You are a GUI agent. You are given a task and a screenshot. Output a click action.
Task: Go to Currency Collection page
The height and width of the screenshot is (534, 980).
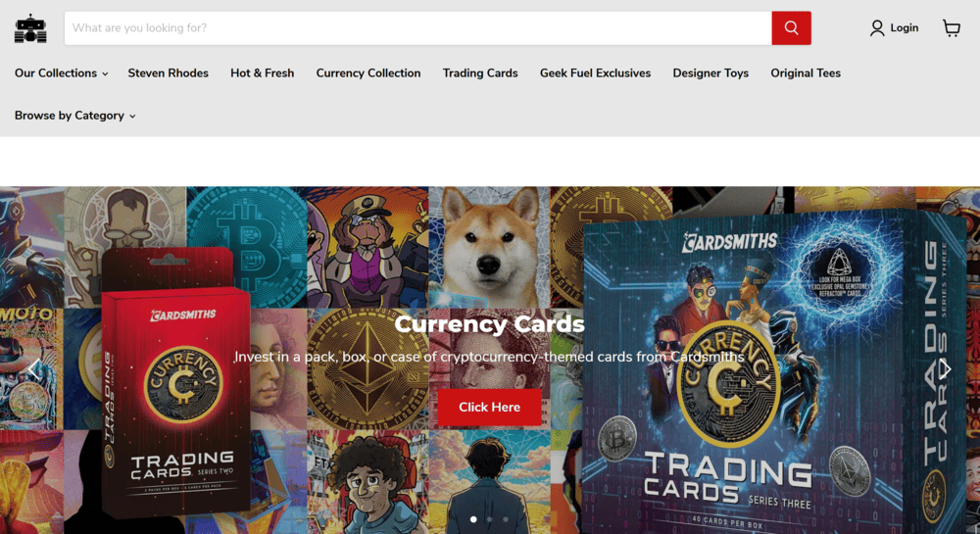tap(368, 73)
